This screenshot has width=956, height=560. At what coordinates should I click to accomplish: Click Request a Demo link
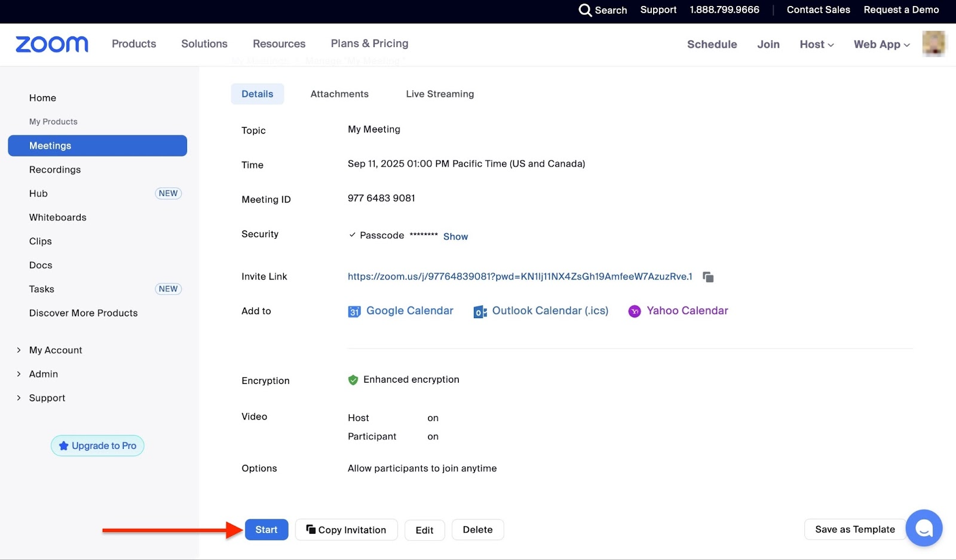902,10
